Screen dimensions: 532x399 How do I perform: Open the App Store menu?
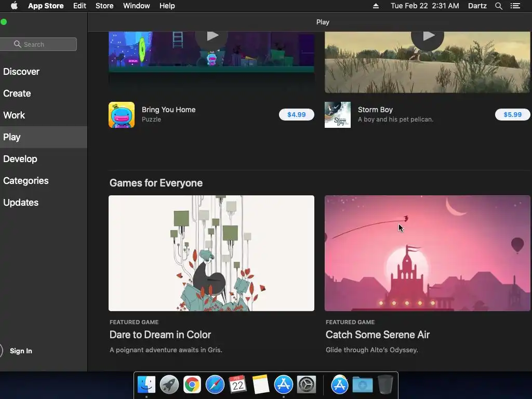46,6
